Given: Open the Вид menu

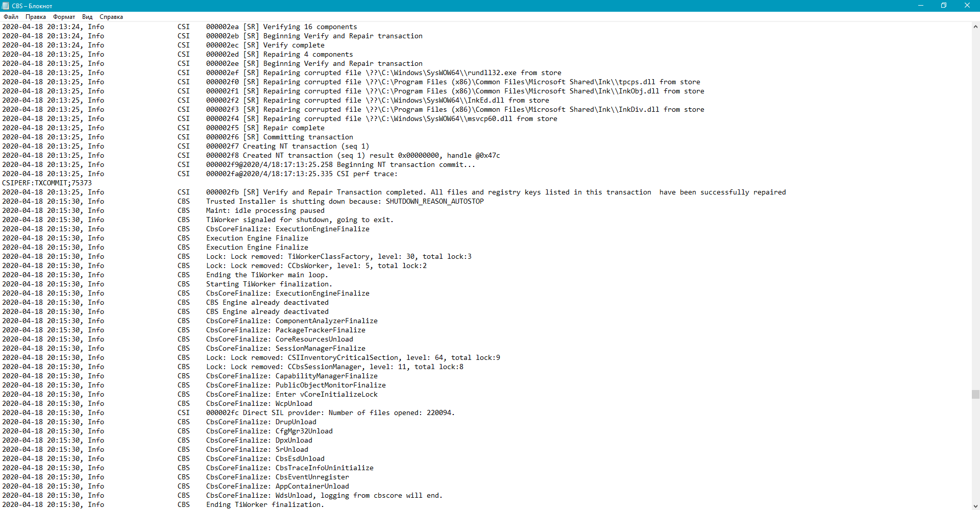Looking at the screenshot, I should 87,17.
